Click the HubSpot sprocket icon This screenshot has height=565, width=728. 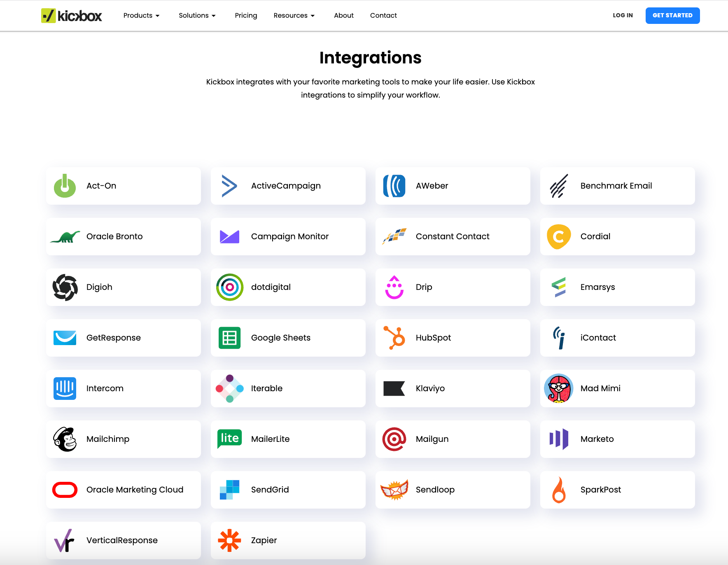(394, 338)
